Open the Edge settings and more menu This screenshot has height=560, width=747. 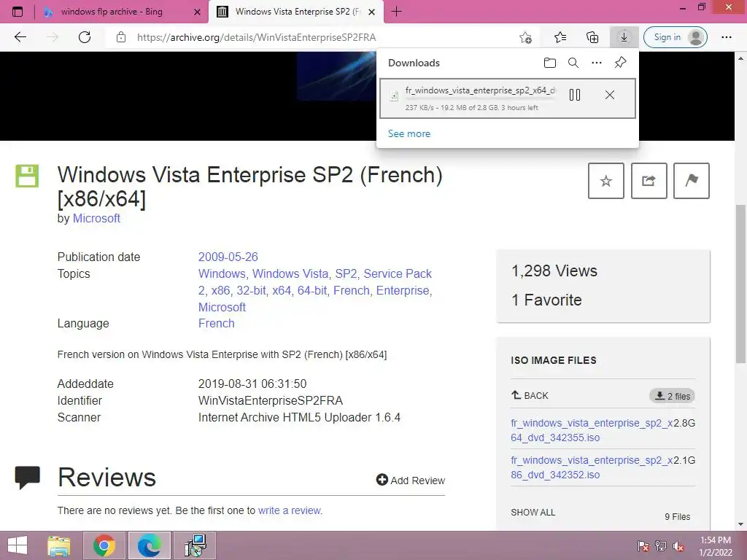pos(726,37)
